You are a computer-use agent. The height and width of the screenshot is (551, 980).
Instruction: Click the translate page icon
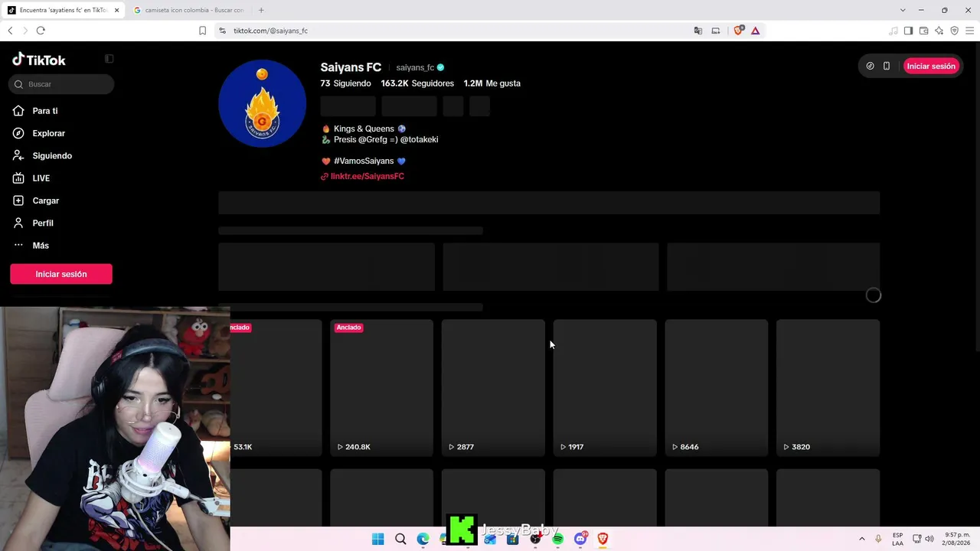pyautogui.click(x=697, y=31)
